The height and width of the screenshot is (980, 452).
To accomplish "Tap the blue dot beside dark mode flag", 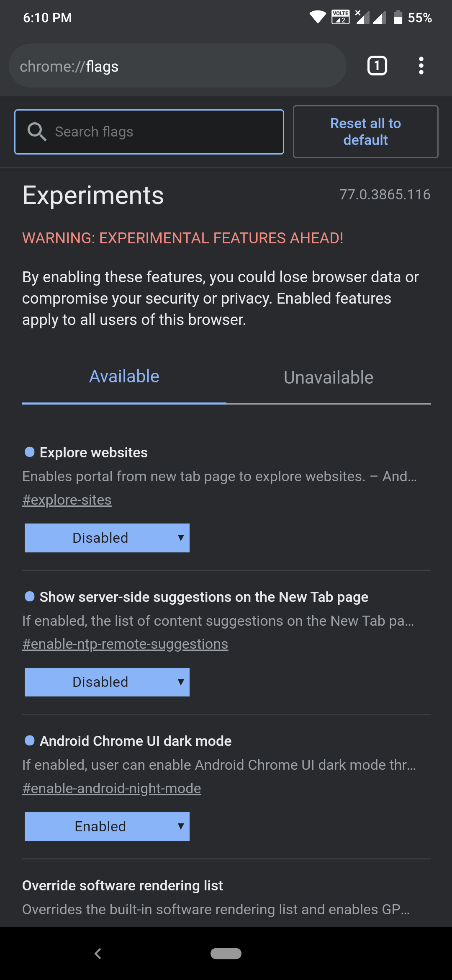I will coord(29,740).
